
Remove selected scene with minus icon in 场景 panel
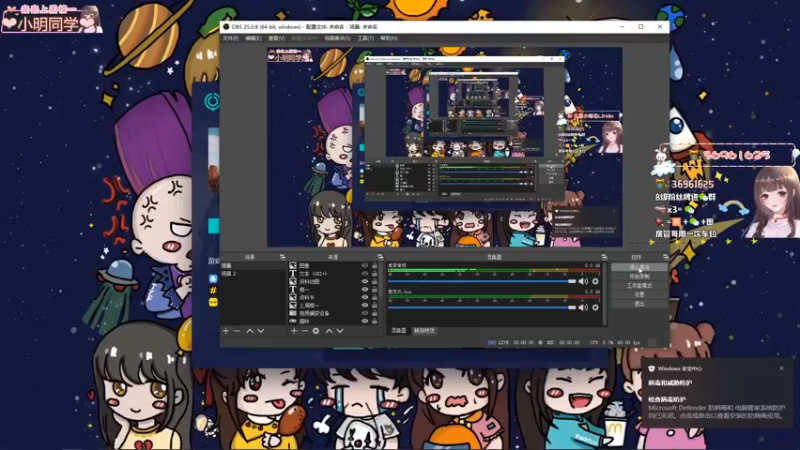pyautogui.click(x=237, y=331)
